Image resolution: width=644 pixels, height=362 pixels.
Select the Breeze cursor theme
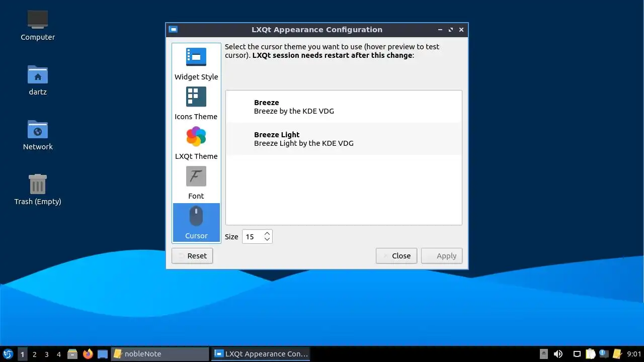[344, 107]
